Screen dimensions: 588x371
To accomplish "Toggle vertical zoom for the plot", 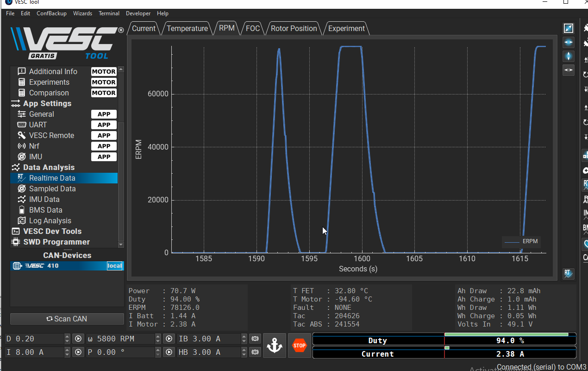I will pos(568,57).
